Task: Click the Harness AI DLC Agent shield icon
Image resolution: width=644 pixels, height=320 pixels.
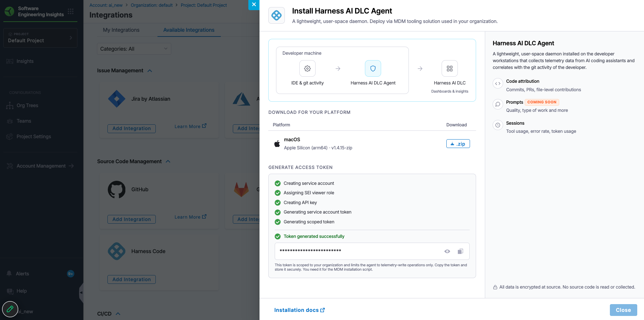Action: pyautogui.click(x=373, y=69)
